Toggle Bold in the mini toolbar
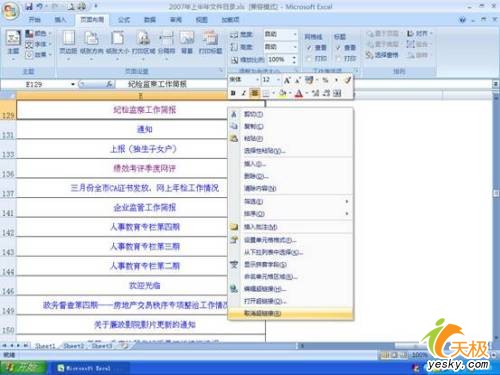 click(x=233, y=93)
